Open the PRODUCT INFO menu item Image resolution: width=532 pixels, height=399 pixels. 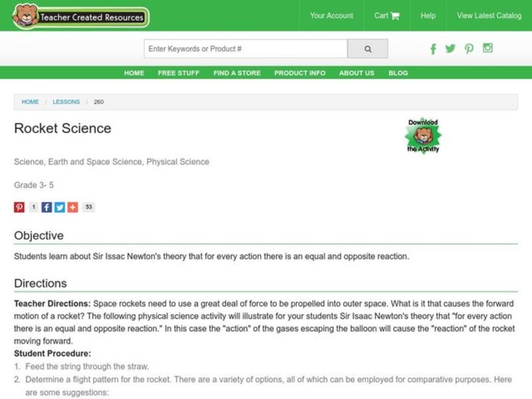pos(299,73)
